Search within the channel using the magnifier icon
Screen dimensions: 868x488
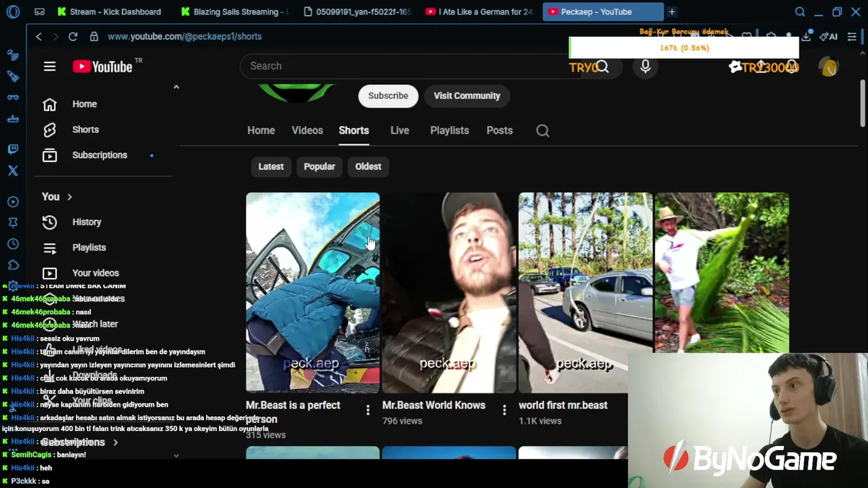pyautogui.click(x=542, y=131)
